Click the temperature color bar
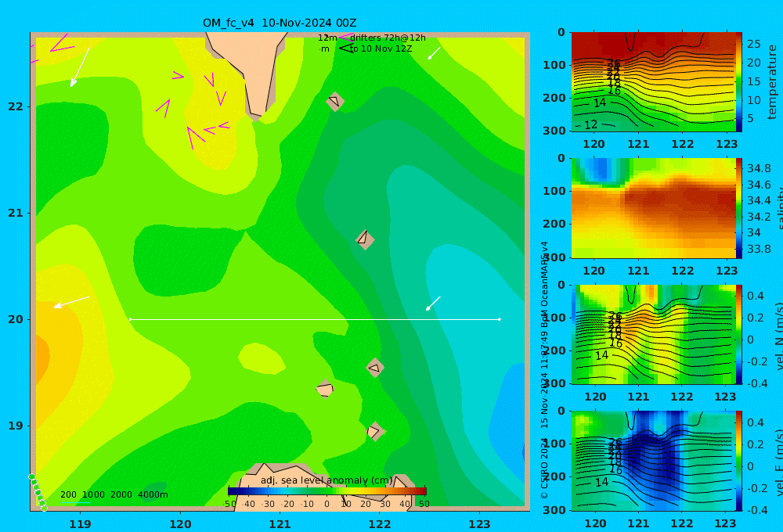The image size is (783, 532). (x=739, y=82)
